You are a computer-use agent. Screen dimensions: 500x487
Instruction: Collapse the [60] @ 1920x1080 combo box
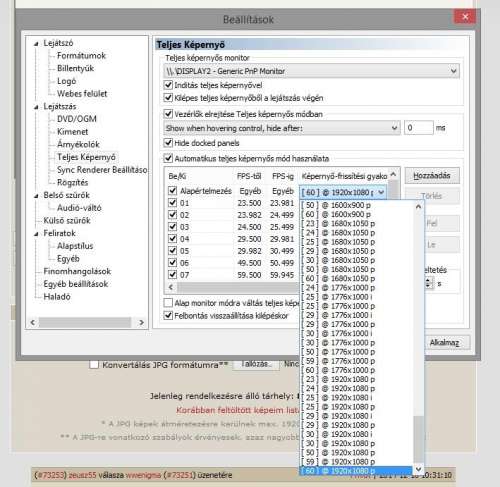click(381, 192)
